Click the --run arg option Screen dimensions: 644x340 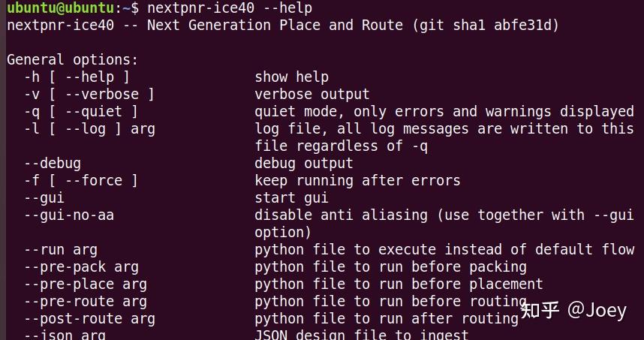(x=60, y=249)
